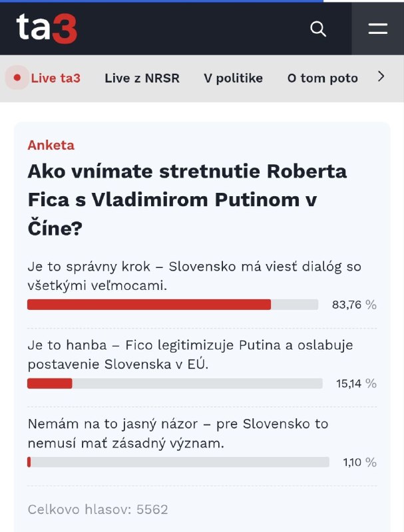Switch to Live z NRSR tab

pyautogui.click(x=142, y=78)
